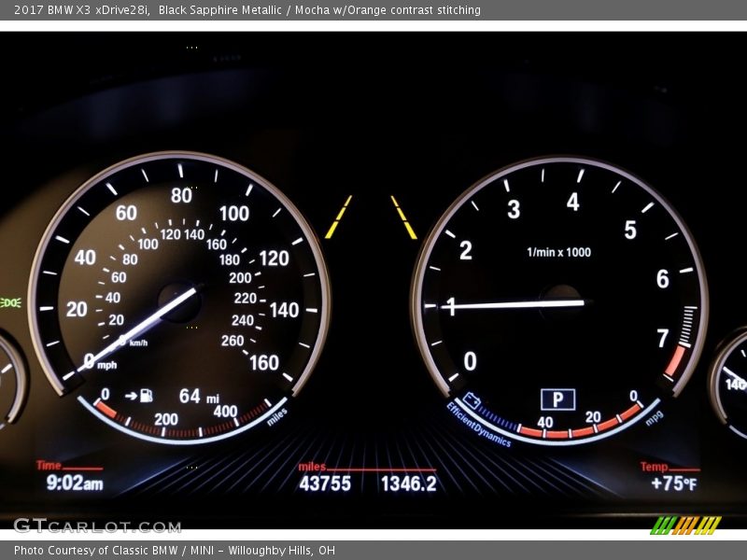Click the right yellow lane marking indicator

(x=404, y=217)
